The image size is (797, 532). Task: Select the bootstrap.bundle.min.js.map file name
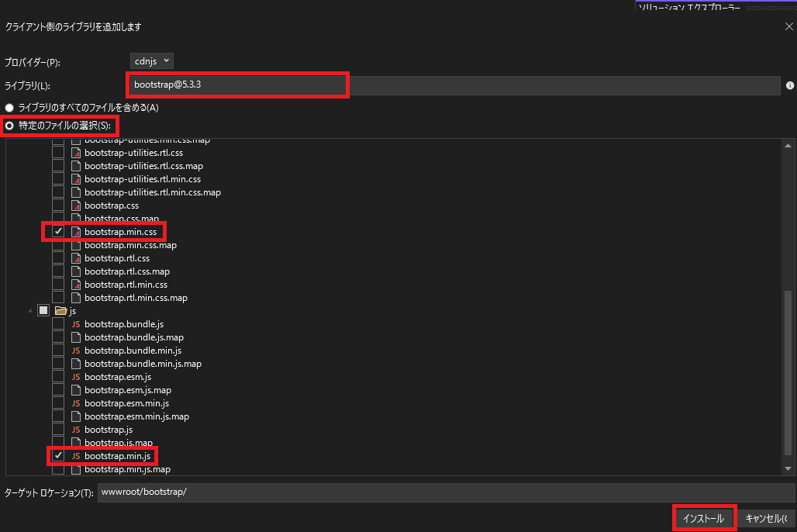pyautogui.click(x=143, y=364)
